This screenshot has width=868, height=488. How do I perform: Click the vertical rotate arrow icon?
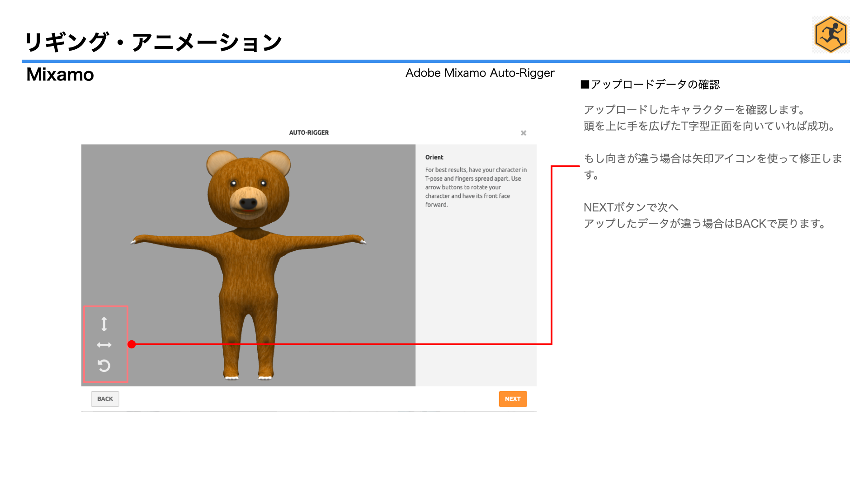tap(104, 324)
